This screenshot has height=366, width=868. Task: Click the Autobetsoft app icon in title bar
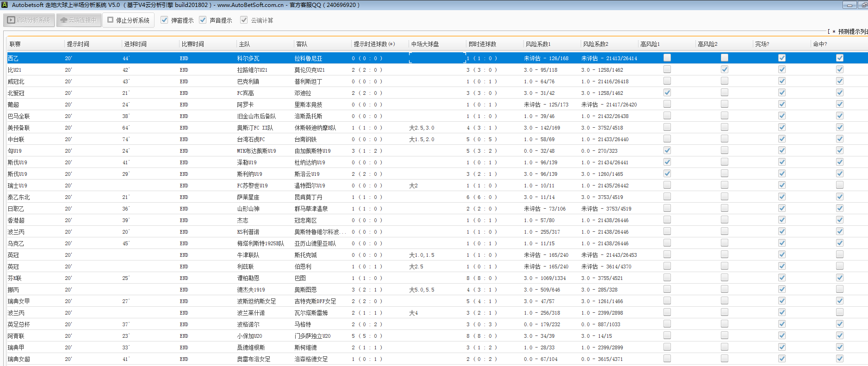(x=5, y=5)
